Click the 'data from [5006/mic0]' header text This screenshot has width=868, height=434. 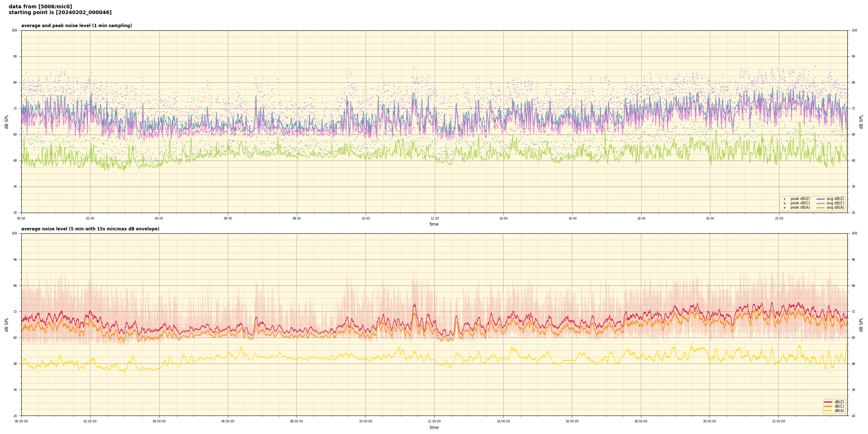click(x=40, y=7)
